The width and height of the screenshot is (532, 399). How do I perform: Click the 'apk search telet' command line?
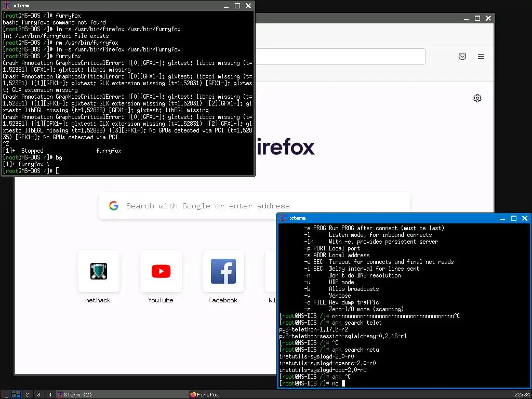pyautogui.click(x=331, y=323)
